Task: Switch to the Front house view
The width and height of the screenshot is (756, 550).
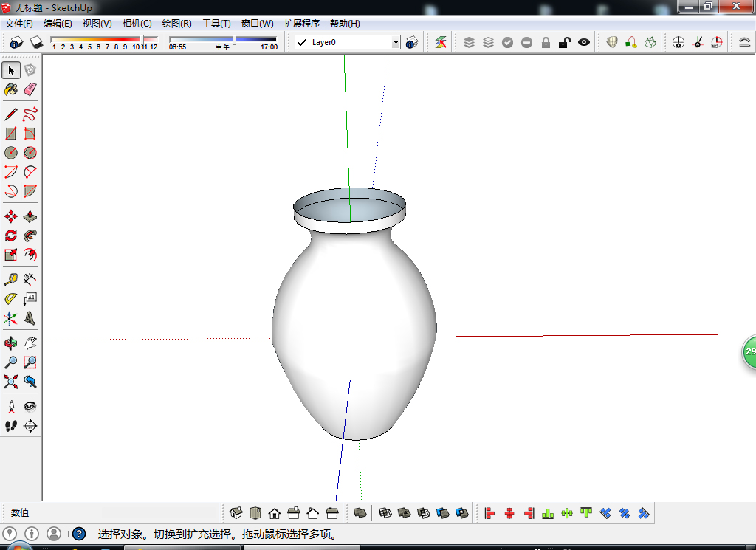Action: 275,513
